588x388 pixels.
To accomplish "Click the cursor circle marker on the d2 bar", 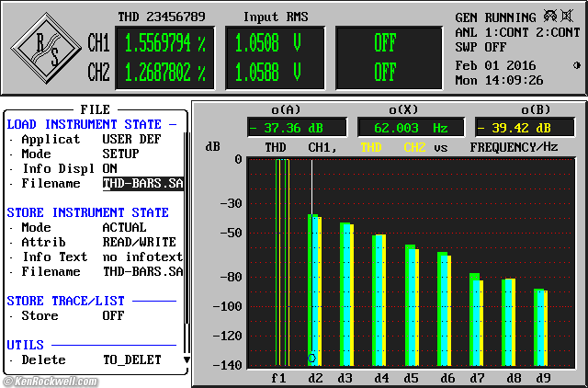I will 311,358.
